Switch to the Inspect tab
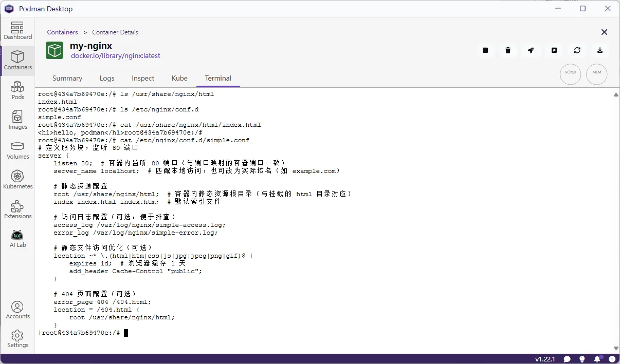 click(x=143, y=78)
